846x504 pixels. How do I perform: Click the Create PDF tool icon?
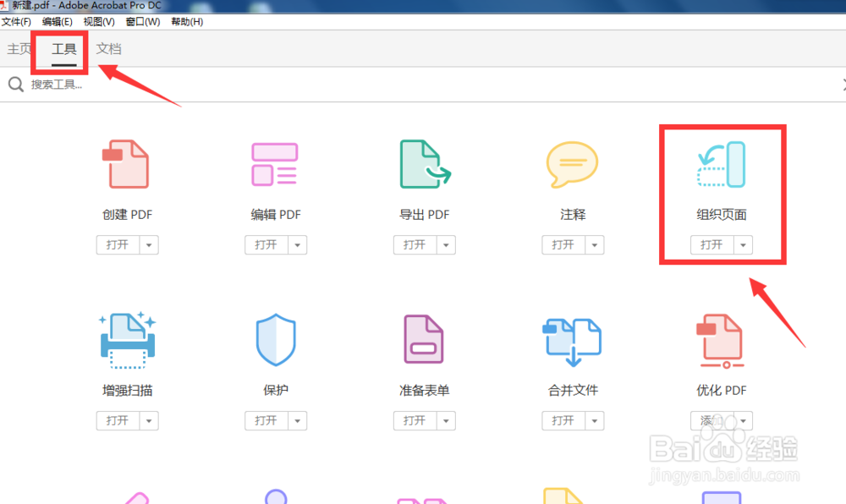click(126, 164)
